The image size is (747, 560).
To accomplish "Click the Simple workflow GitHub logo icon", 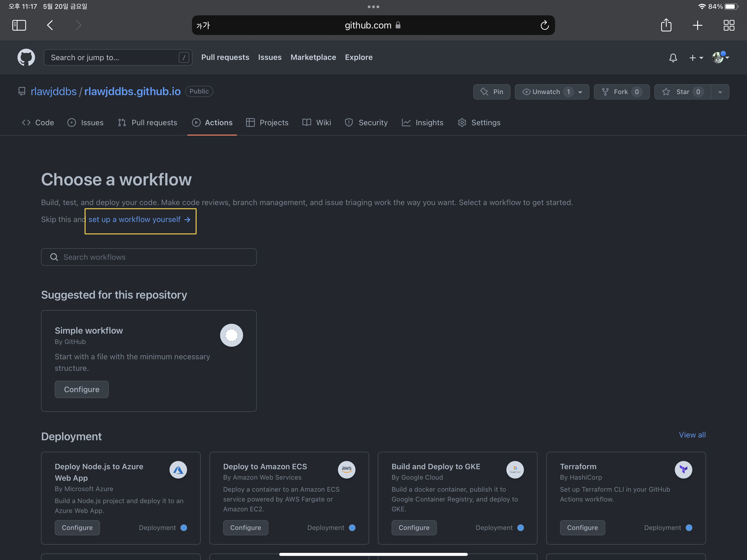I will (231, 335).
